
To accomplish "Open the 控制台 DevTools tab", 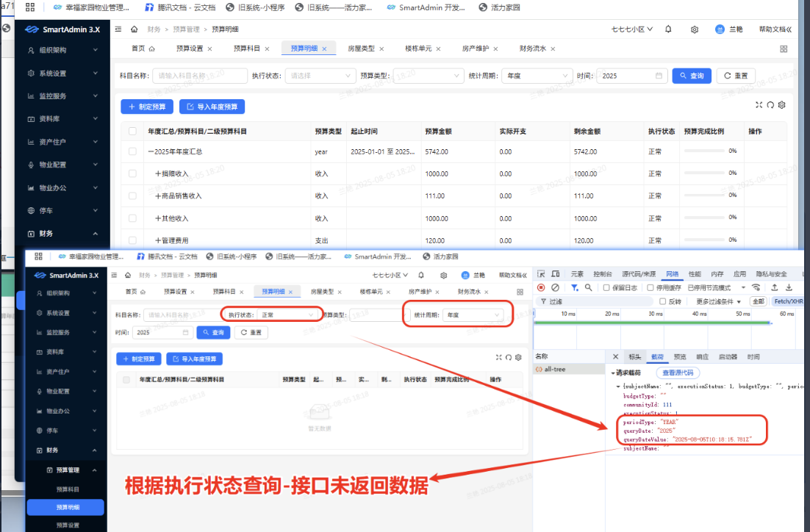I will 603,274.
